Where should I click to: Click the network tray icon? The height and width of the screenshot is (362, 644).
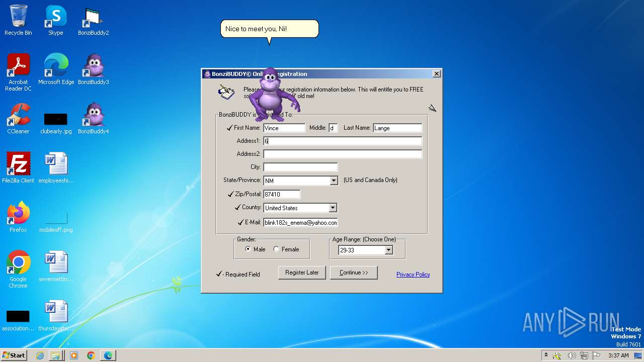coord(584,355)
